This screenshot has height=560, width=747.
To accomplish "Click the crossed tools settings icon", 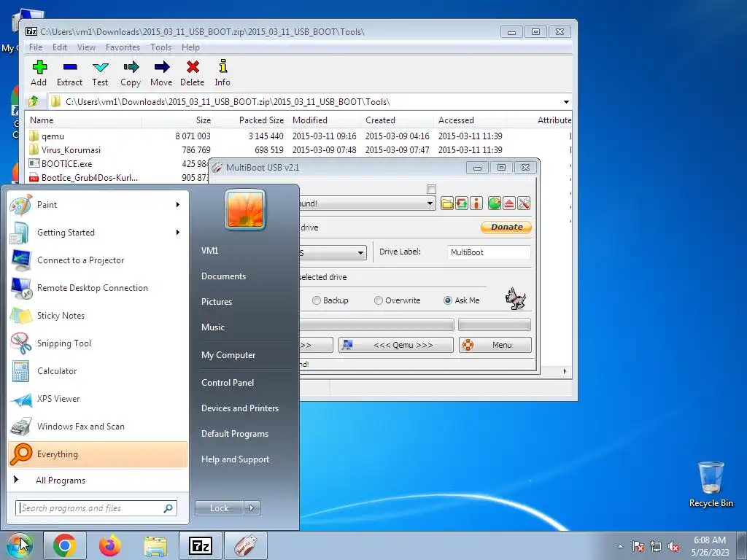I will click(x=524, y=204).
